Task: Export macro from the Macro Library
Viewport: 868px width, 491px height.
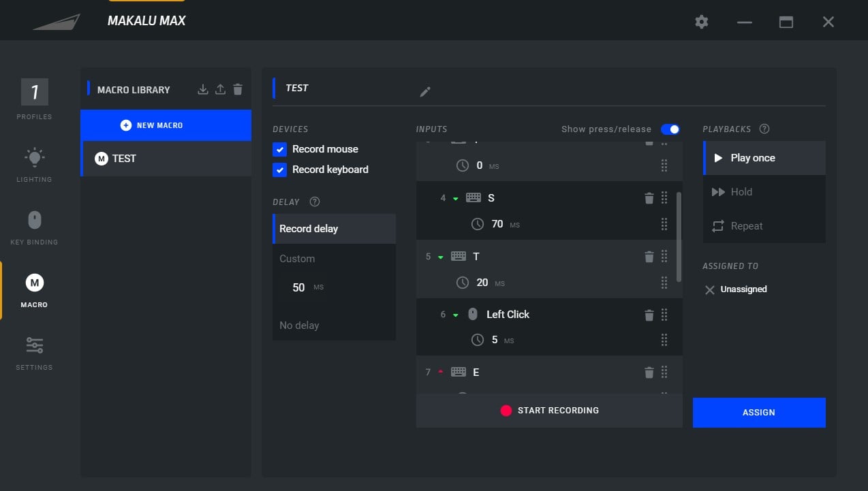Action: (x=220, y=89)
